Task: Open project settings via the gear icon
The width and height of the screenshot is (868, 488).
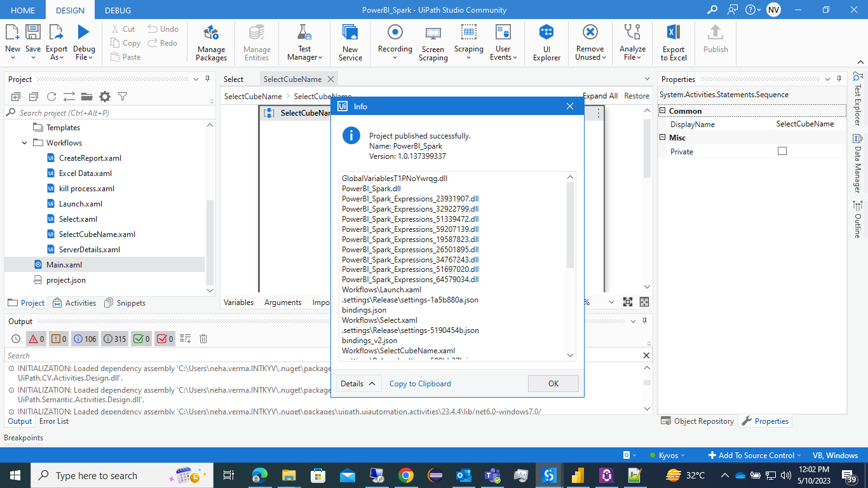Action: [105, 97]
